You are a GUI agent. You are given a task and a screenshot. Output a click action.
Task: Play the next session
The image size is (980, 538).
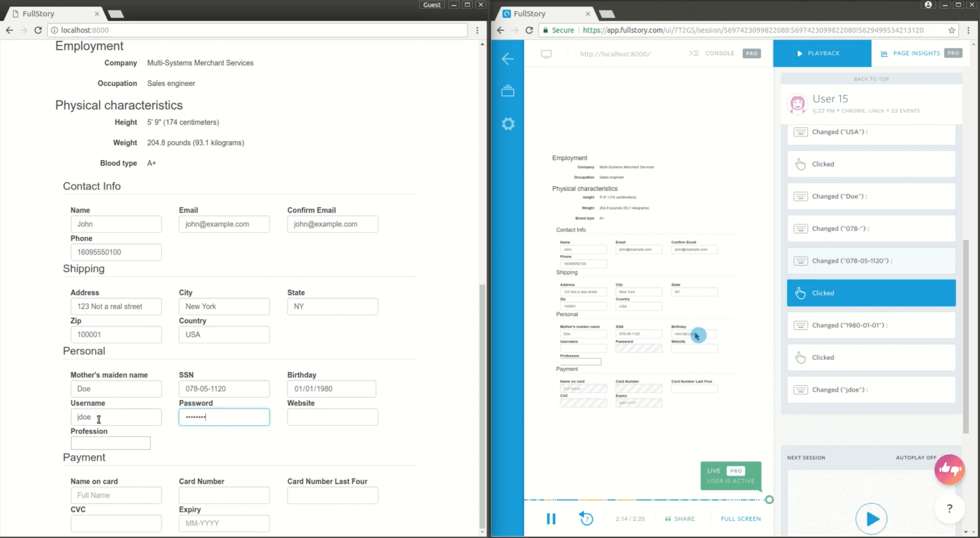871,518
